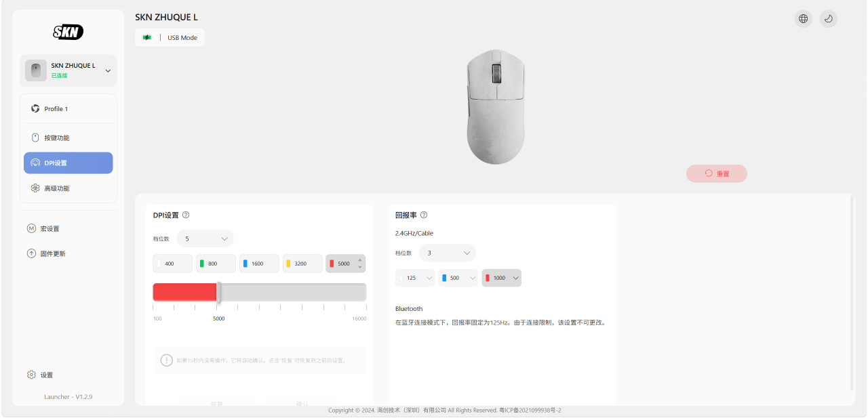The height and width of the screenshot is (418, 868).
Task: Select the 400 DPI stage
Action: tap(173, 264)
